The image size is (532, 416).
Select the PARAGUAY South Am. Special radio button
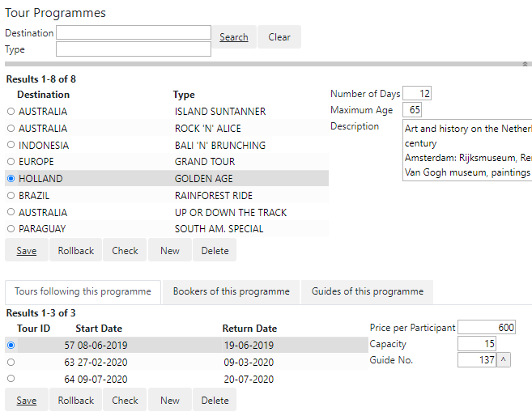coord(11,229)
